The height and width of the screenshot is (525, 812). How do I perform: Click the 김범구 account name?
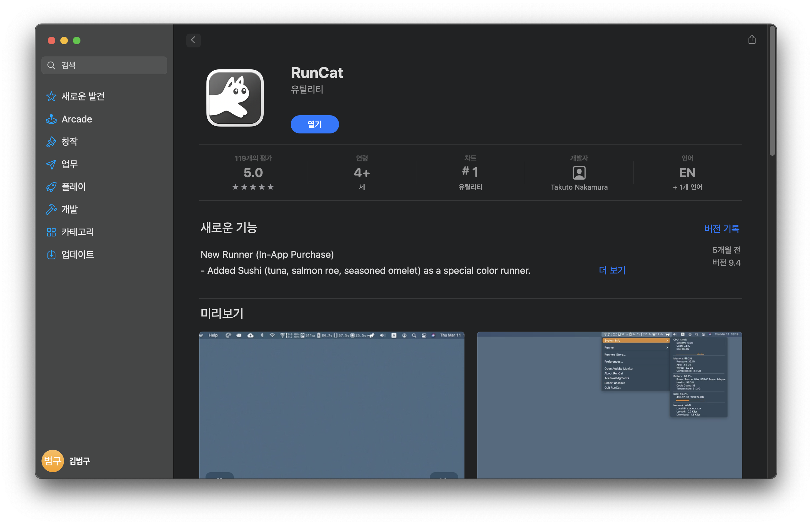(x=80, y=461)
